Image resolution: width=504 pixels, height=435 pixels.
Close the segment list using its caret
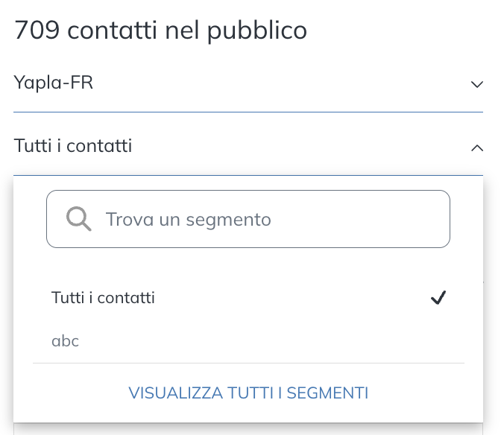(x=477, y=148)
